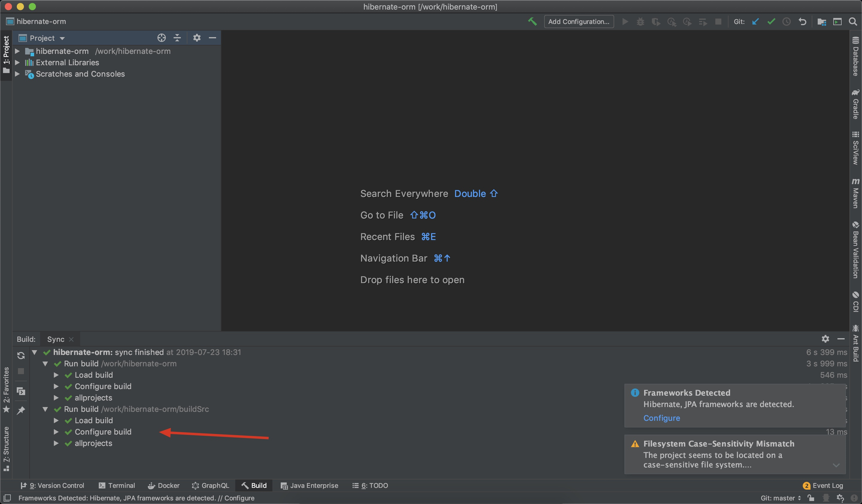Click the collapse all icon in Project panel
Screen dimensions: 862x504
tap(177, 38)
